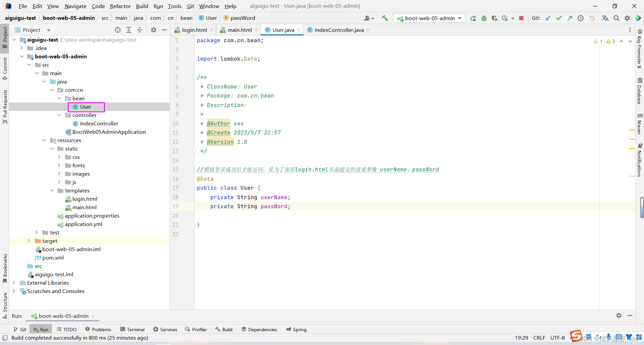Show Git history clock icon
Image resolution: width=644 pixels, height=345 pixels.
pos(580,18)
